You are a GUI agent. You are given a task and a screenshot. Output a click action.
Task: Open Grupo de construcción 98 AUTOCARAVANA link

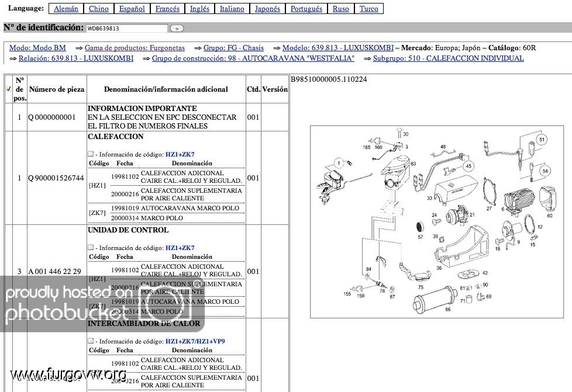tap(253, 58)
